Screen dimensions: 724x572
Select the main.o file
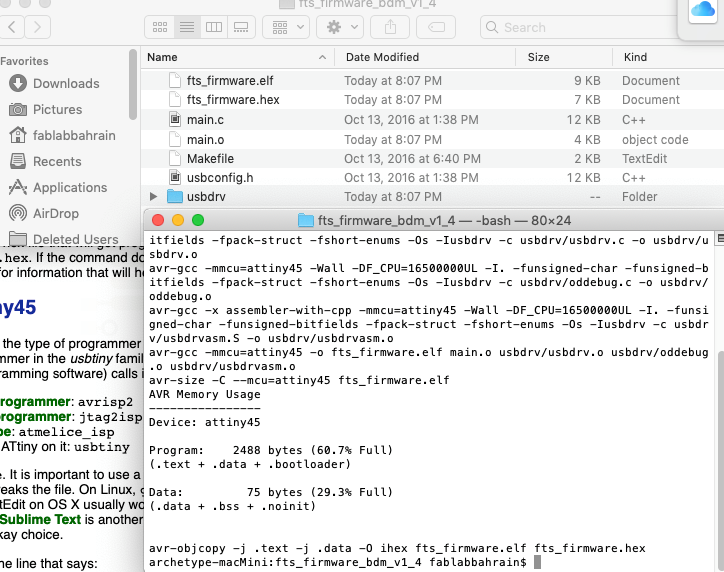(432, 139)
